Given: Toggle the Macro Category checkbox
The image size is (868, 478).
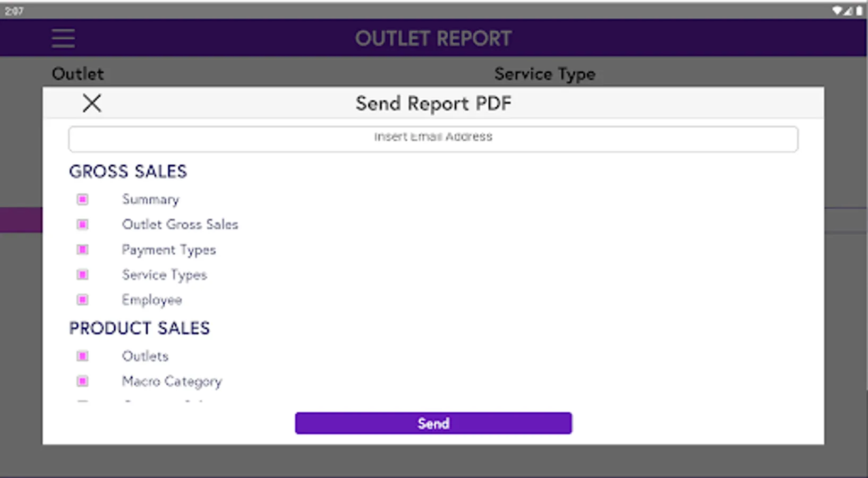Looking at the screenshot, I should (82, 381).
